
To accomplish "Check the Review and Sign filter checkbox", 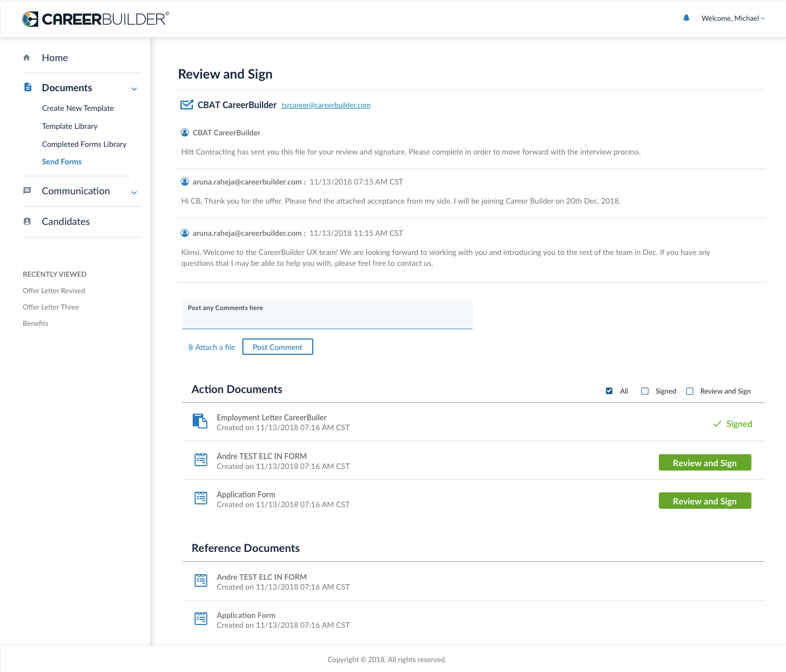I will click(x=689, y=391).
